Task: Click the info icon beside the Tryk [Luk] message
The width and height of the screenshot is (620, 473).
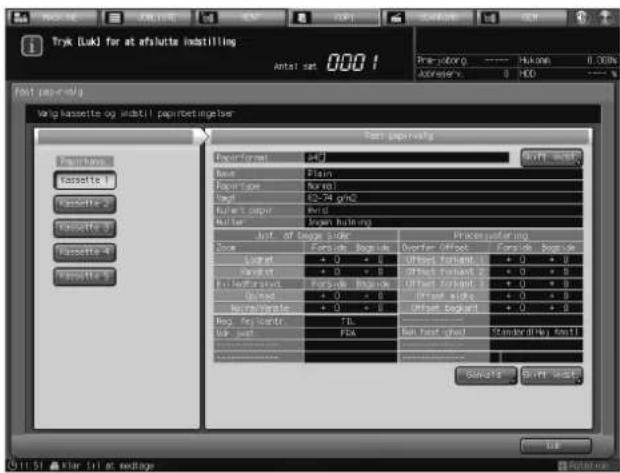Action: (x=32, y=45)
